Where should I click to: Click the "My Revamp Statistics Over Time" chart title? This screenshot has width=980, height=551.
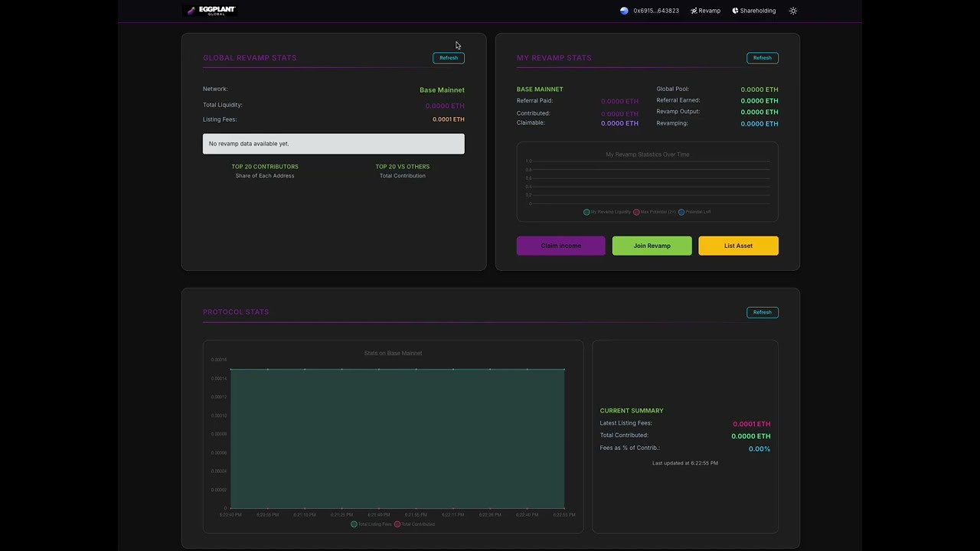(x=648, y=155)
